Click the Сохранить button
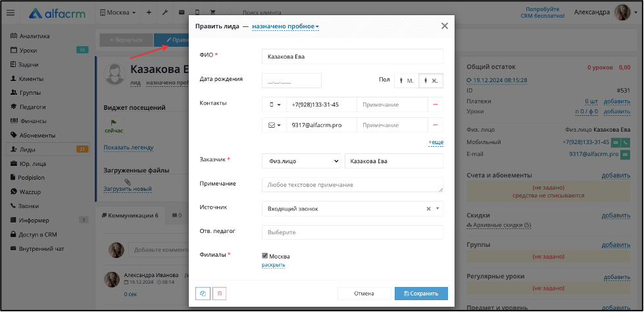The width and height of the screenshot is (644, 312). [x=421, y=294]
